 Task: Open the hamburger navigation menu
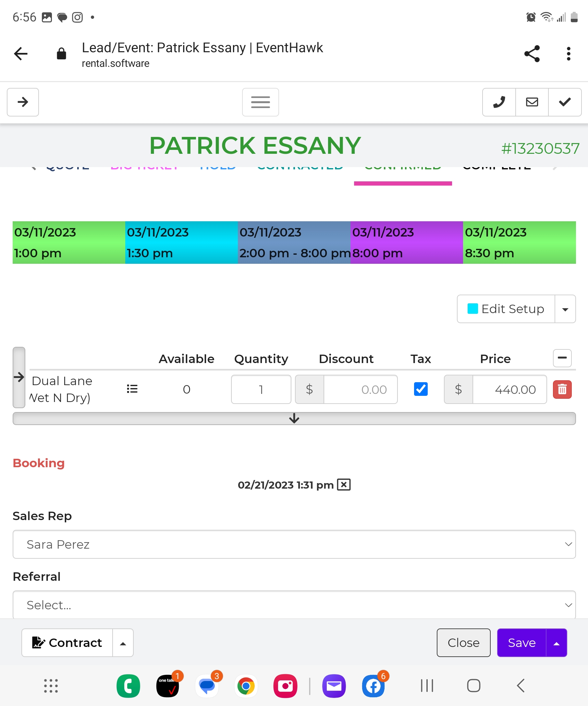[x=260, y=102]
